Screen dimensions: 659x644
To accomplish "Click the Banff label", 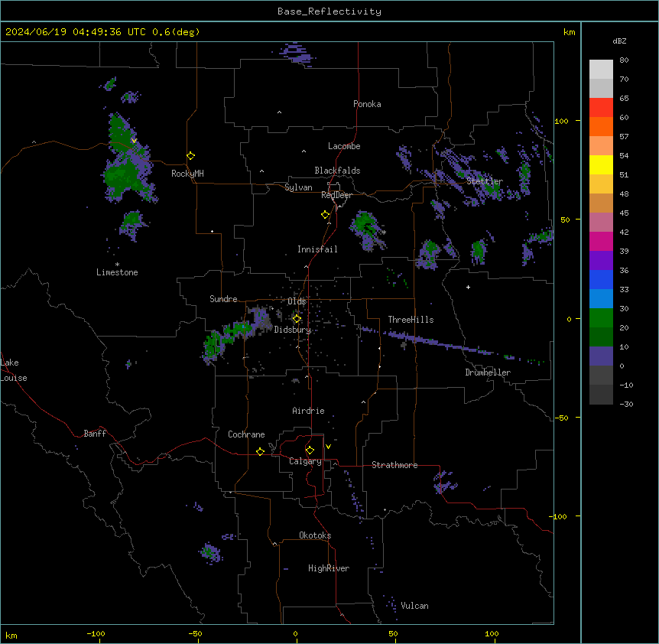I will [95, 434].
